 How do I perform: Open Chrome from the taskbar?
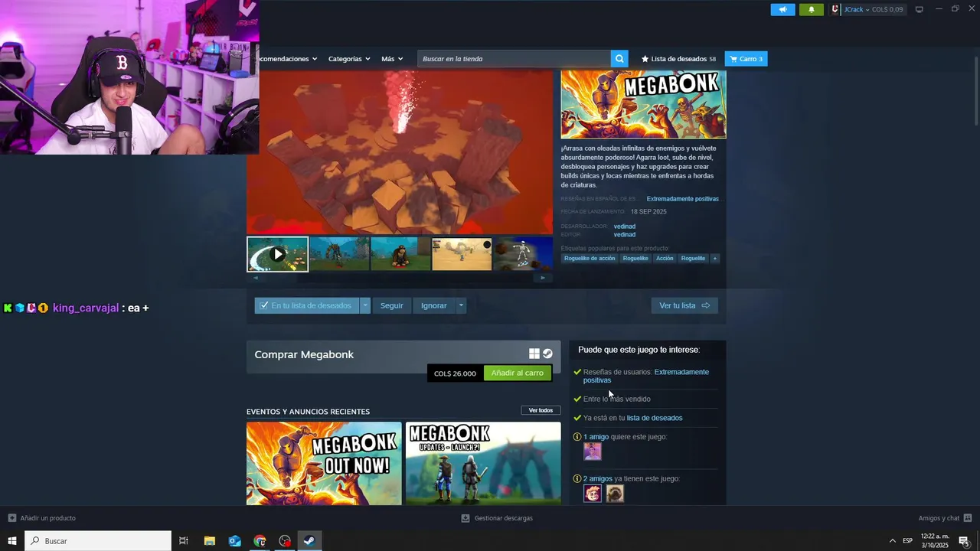(260, 541)
